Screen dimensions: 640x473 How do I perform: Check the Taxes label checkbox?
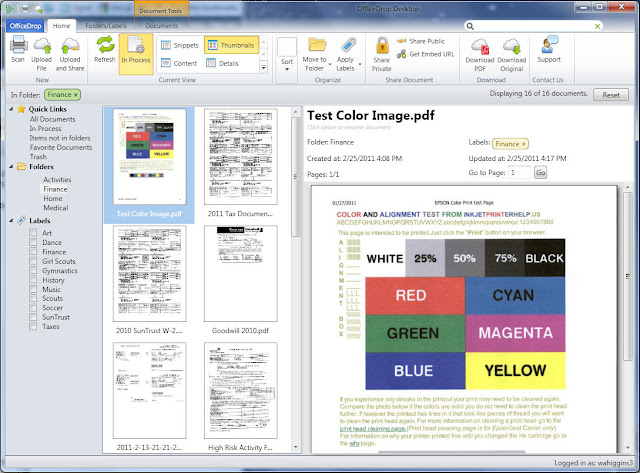(x=33, y=326)
